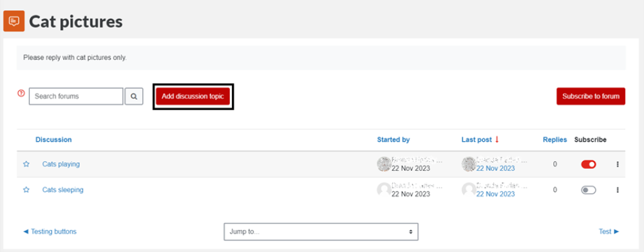Image resolution: width=644 pixels, height=252 pixels.
Task: Go to previous activity Testing buttons
Action: tap(50, 231)
